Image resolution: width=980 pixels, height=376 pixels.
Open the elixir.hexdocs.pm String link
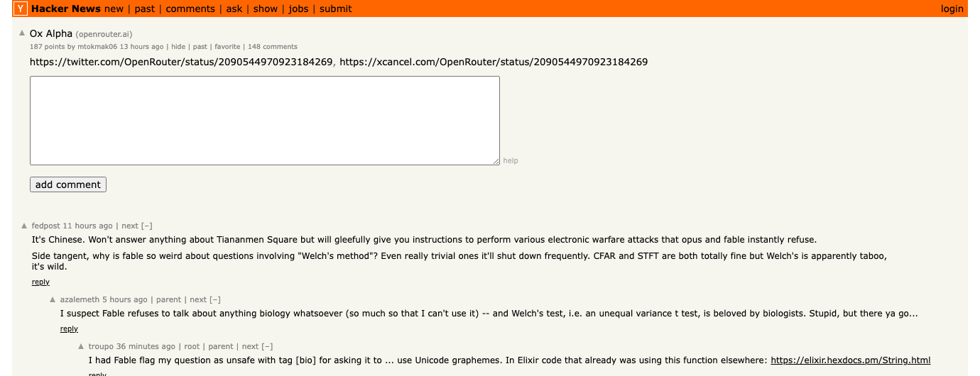point(850,360)
